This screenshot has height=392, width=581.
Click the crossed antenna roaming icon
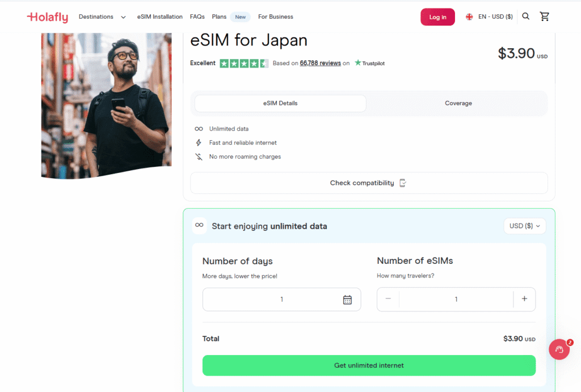[198, 157]
